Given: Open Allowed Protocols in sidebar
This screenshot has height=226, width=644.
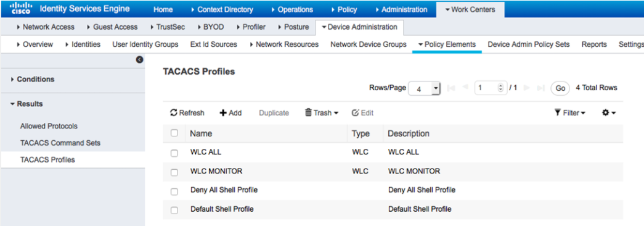Looking at the screenshot, I should [x=49, y=126].
